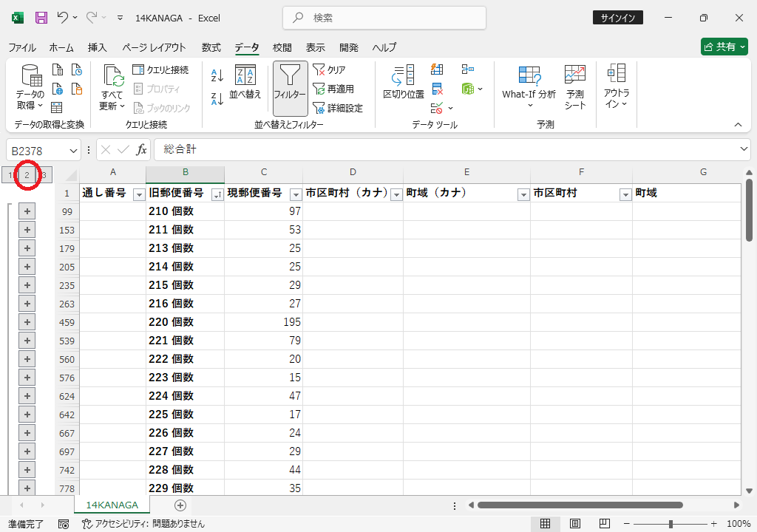Screen dimensions: 757x532
Task: Toggle the Filter (フィルター) button
Action: [290, 89]
